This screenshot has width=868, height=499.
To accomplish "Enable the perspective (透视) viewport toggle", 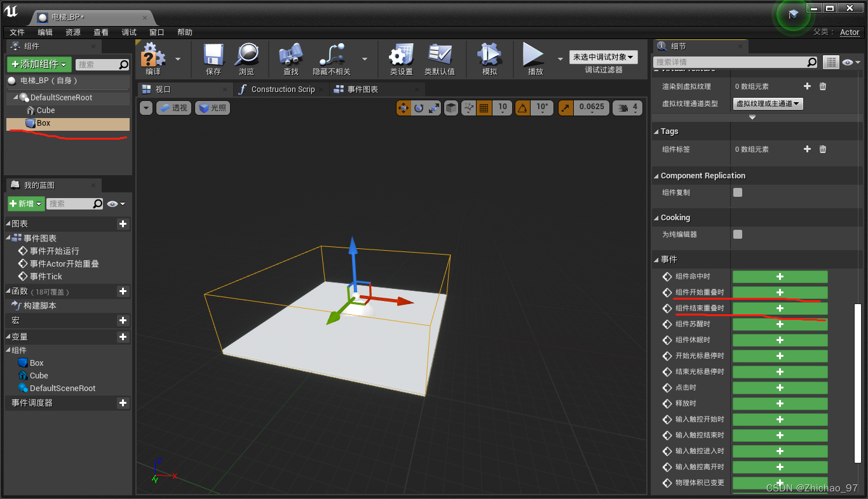I will point(172,107).
